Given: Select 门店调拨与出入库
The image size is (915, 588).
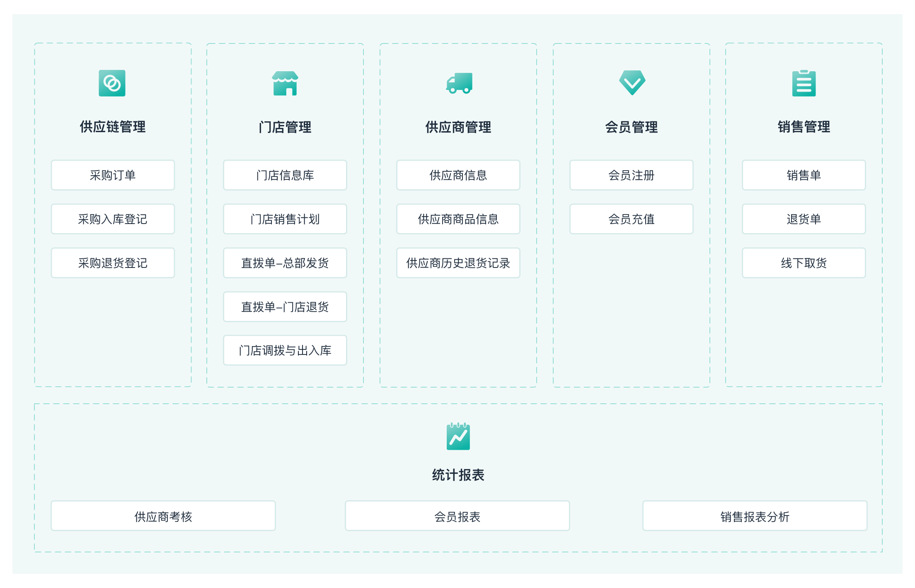Looking at the screenshot, I should pyautogui.click(x=285, y=351).
